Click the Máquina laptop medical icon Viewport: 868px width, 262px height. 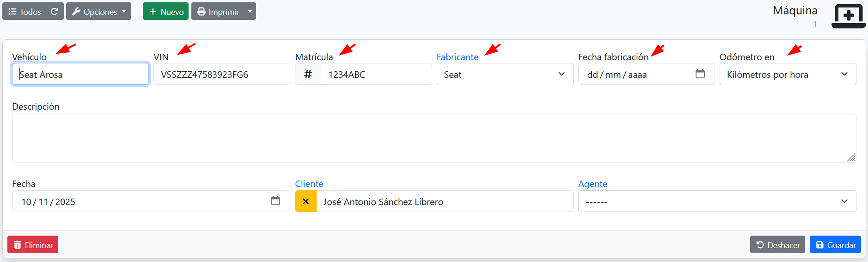click(x=848, y=16)
